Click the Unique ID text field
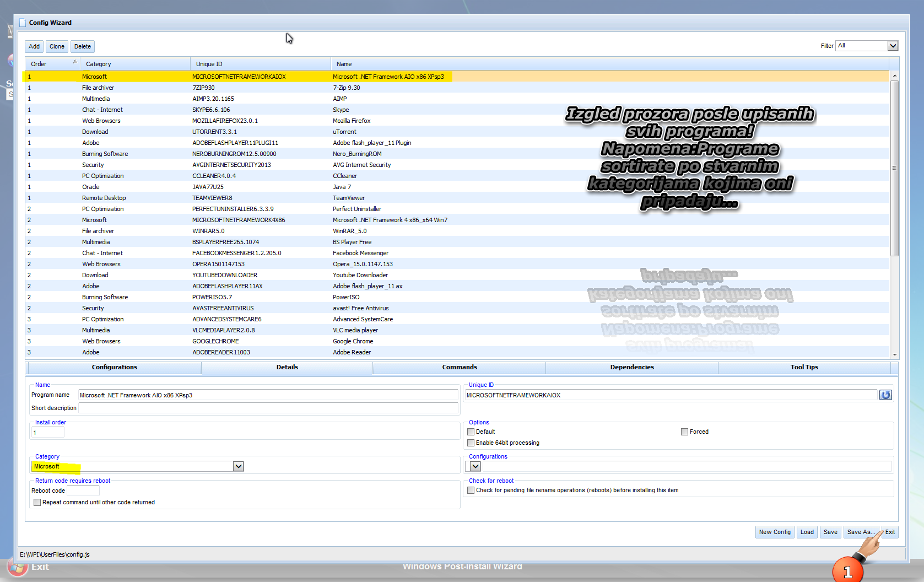924x582 pixels. point(671,395)
